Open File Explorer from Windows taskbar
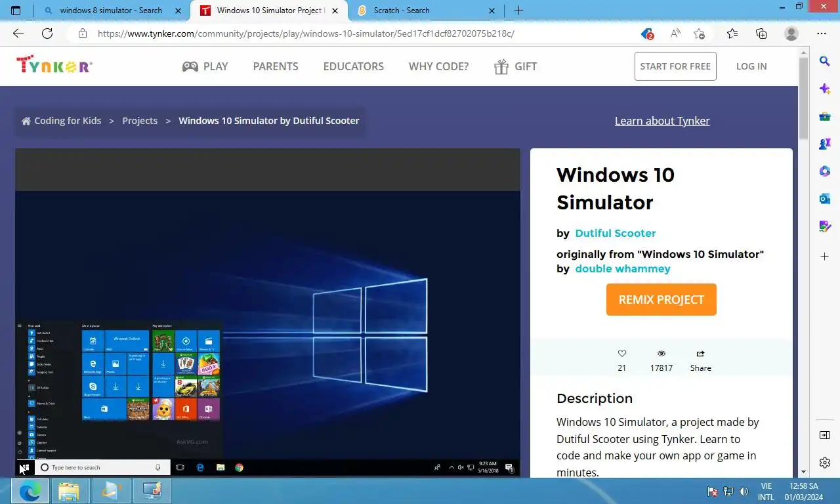 click(69, 491)
